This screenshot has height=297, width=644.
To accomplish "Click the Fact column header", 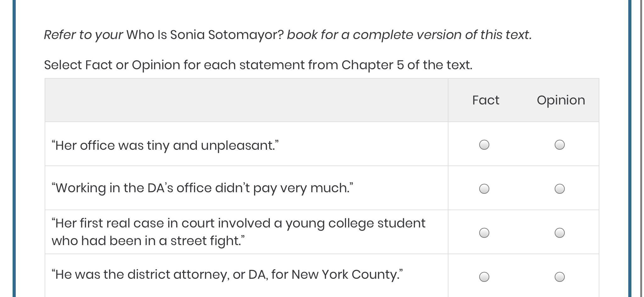I will coord(486,100).
